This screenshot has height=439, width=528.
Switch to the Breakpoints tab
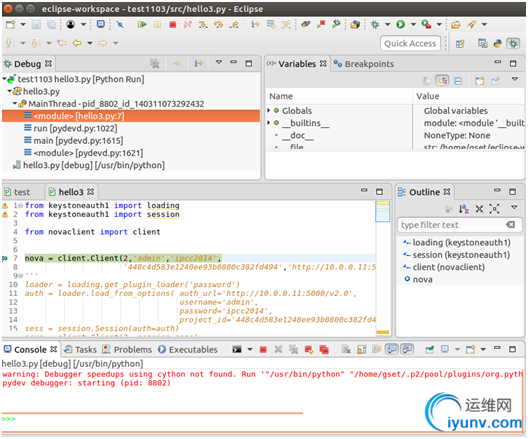(364, 64)
